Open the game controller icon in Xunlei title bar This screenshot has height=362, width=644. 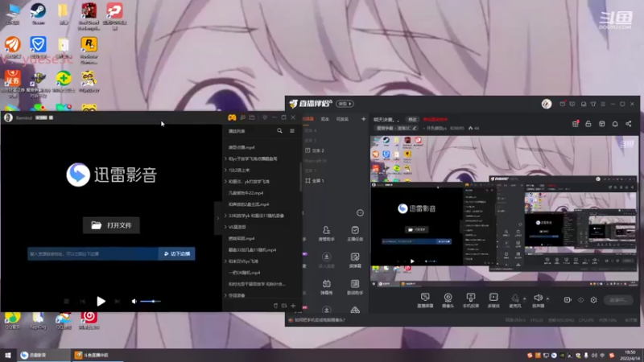(x=232, y=117)
